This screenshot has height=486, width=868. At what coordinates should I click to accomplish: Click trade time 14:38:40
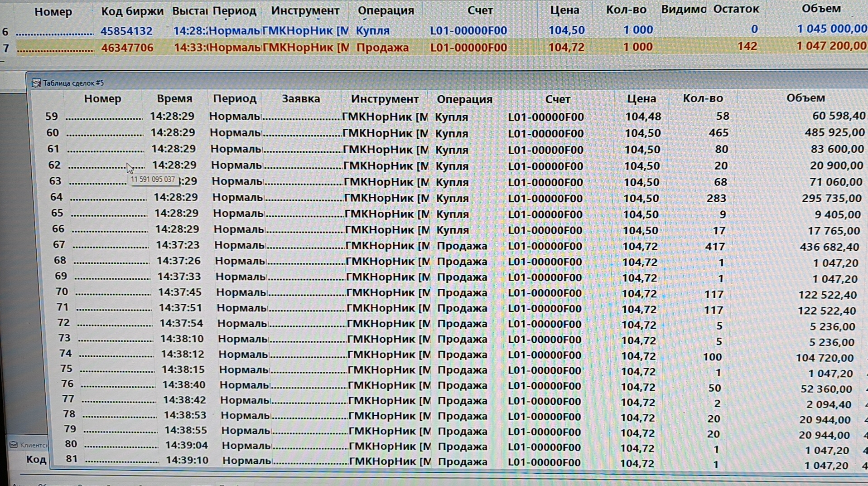tap(184, 385)
